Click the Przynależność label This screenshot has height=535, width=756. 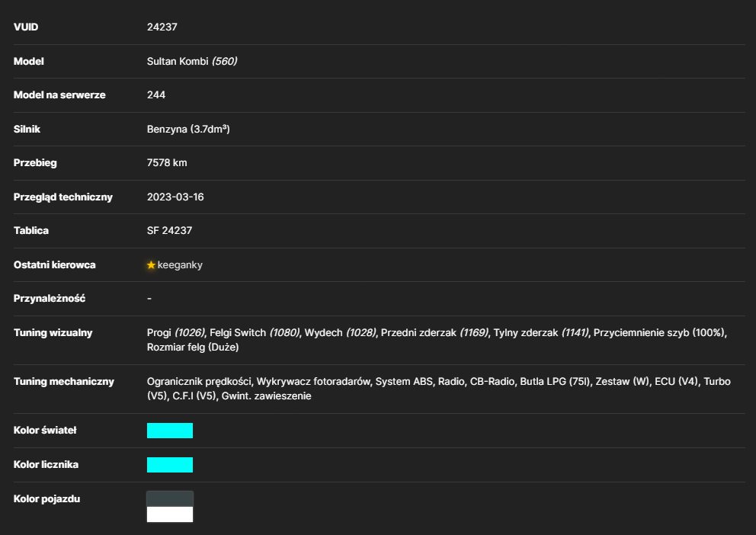50,298
